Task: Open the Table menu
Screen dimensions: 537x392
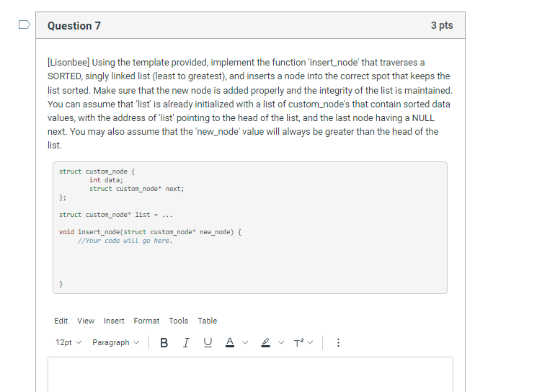Action: (207, 321)
